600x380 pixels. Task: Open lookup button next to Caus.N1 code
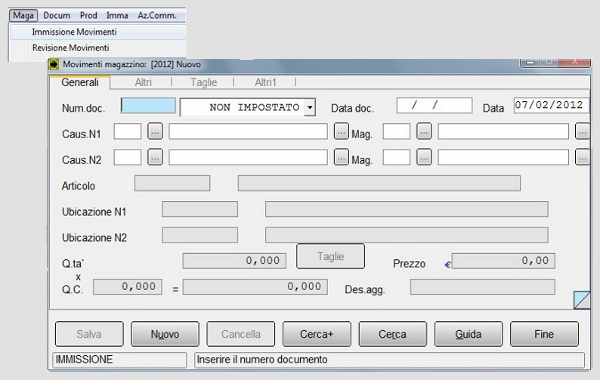(x=155, y=131)
